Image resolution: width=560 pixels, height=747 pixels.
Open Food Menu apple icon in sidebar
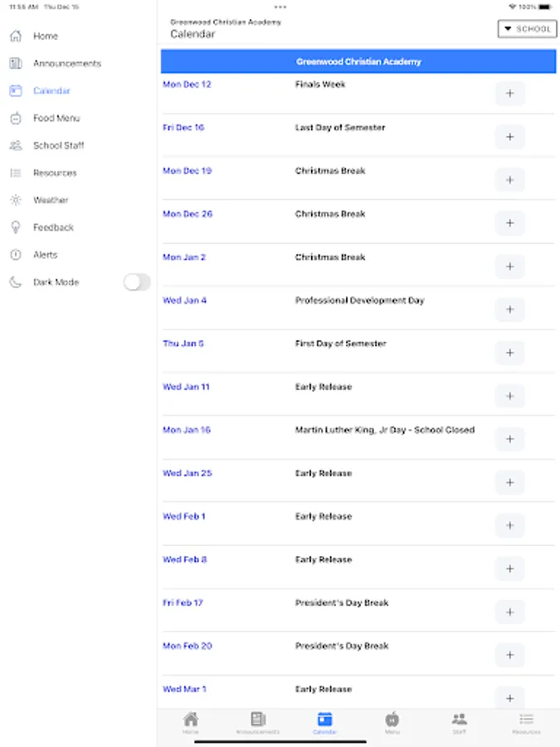click(x=16, y=118)
